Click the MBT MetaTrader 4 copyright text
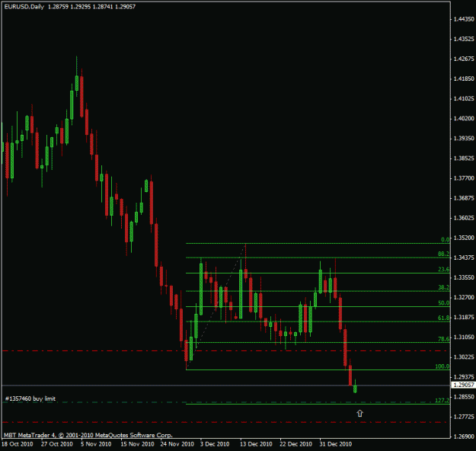The width and height of the screenshot is (476, 451). click(88, 435)
